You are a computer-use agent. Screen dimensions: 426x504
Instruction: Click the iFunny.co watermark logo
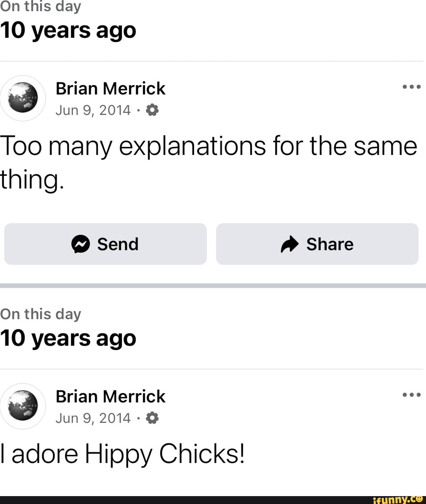398,499
